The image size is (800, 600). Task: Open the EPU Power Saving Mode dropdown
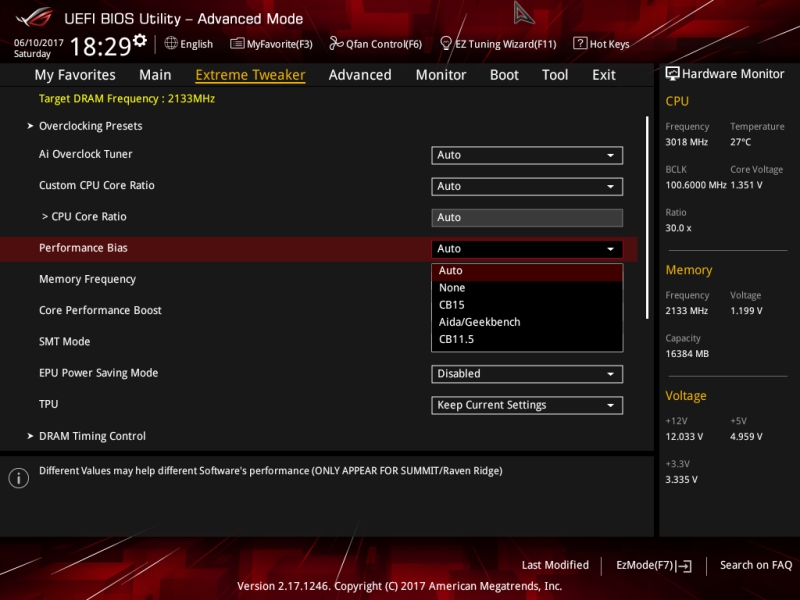pyautogui.click(x=527, y=374)
